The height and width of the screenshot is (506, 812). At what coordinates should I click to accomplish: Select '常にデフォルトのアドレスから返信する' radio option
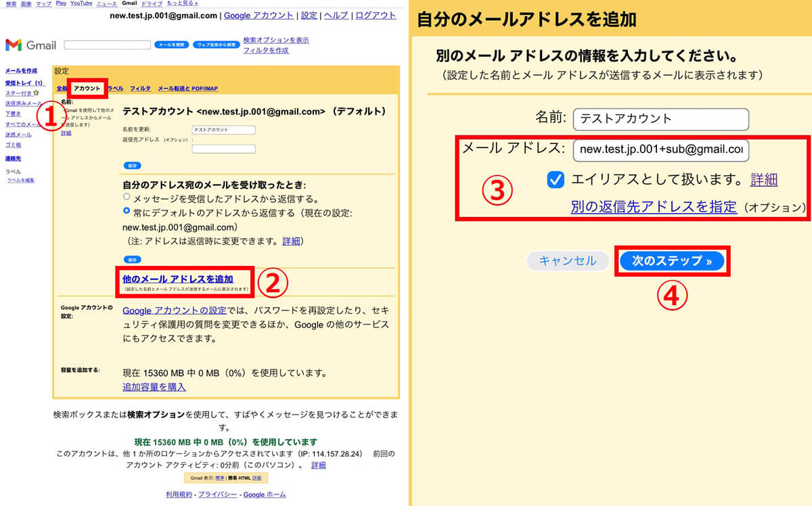tap(127, 211)
